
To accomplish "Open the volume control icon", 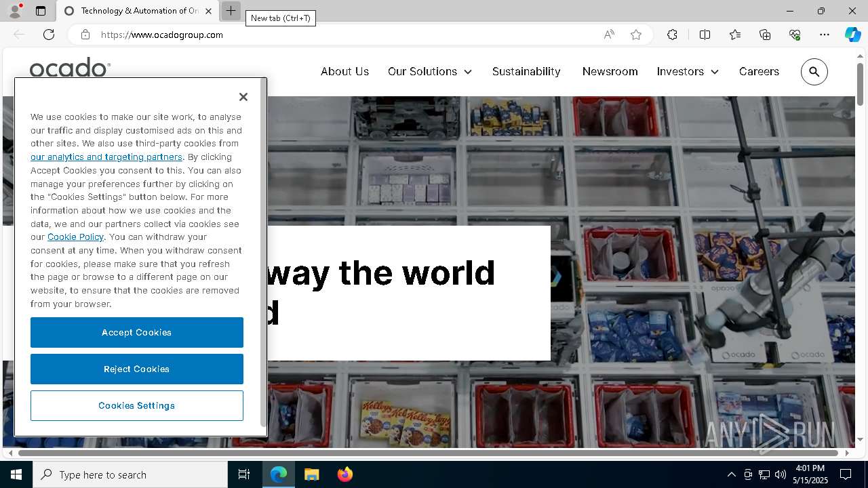I will click(x=781, y=474).
